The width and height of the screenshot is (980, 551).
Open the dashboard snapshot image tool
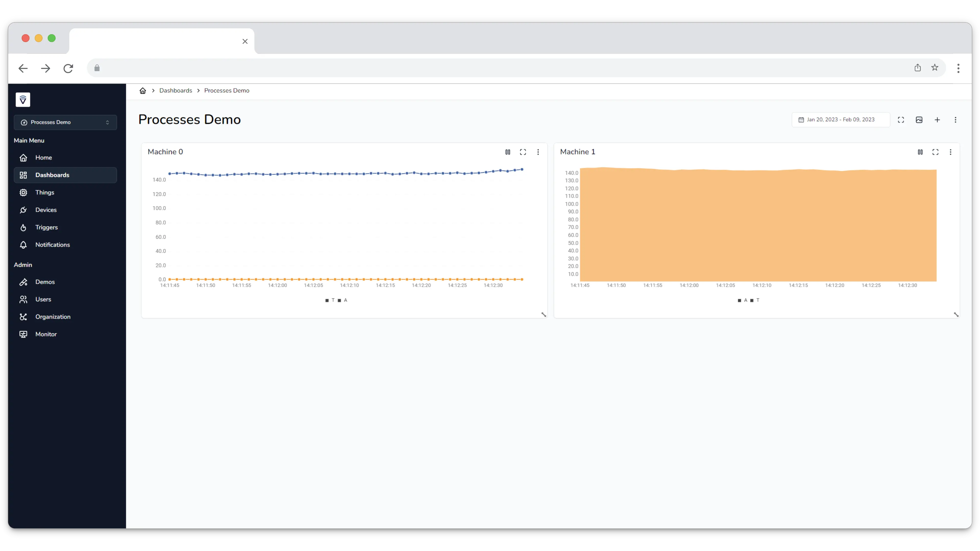[x=920, y=119]
